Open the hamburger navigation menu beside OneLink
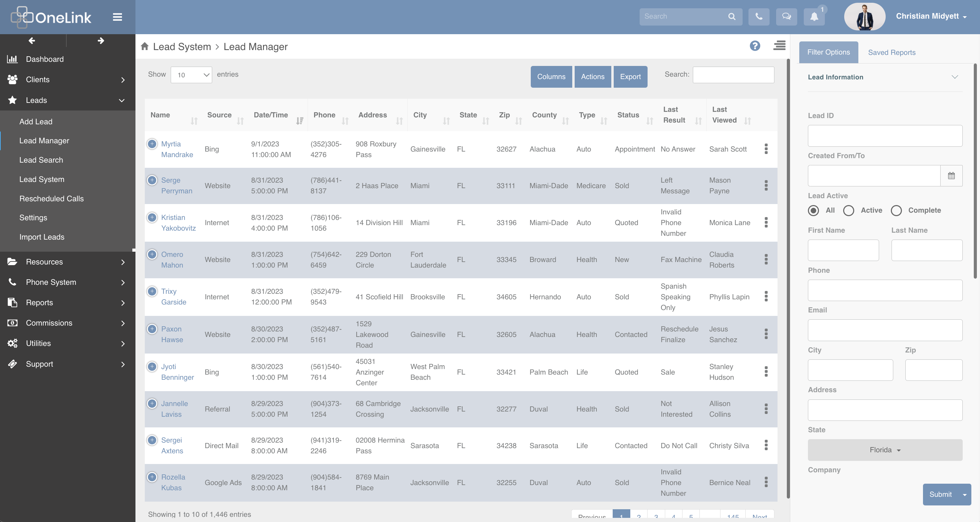 click(117, 17)
